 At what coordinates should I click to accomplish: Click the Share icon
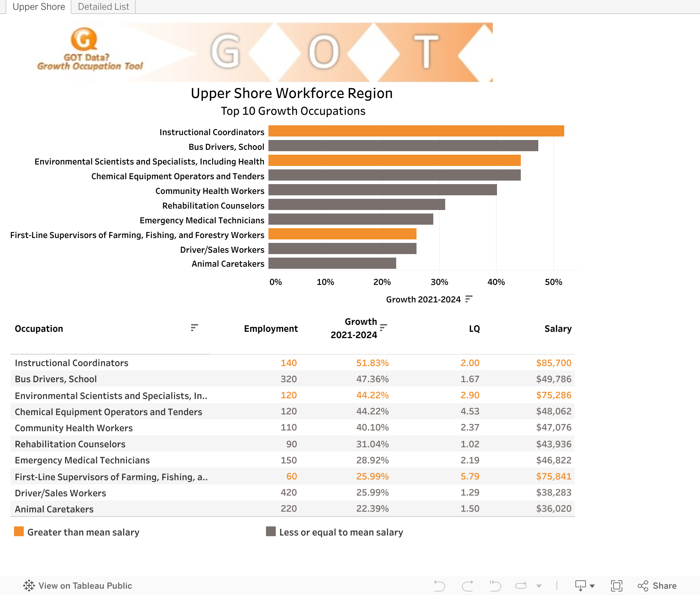[643, 586]
